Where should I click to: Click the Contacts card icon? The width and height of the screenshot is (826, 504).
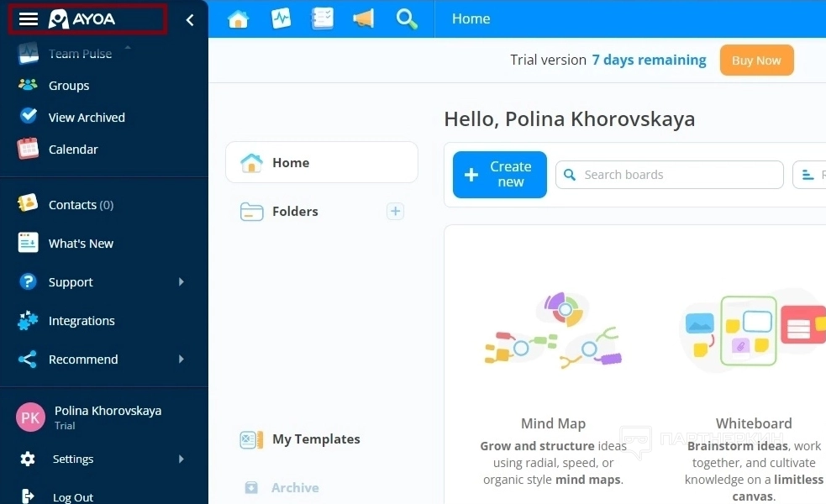[x=28, y=202]
